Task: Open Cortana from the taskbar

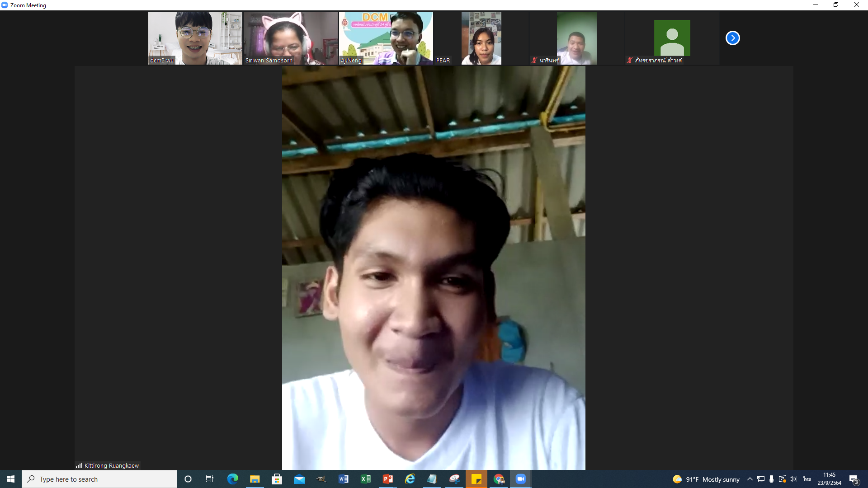Action: pos(188,479)
